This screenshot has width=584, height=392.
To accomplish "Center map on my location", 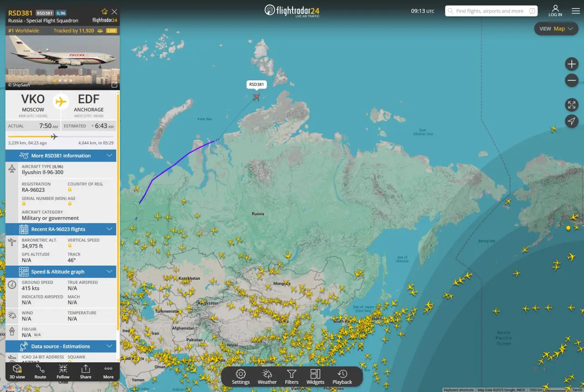I will pos(572,121).
